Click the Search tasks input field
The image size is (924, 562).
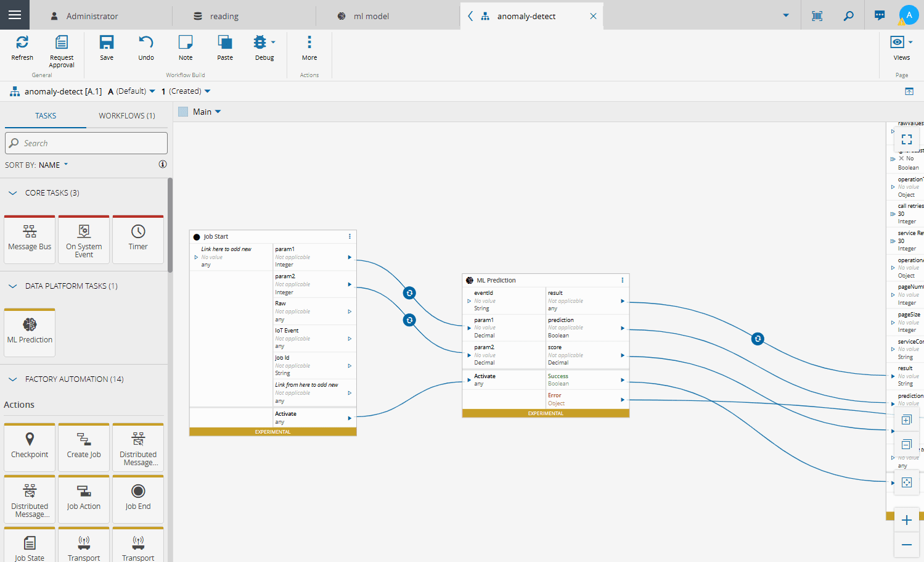click(x=86, y=143)
